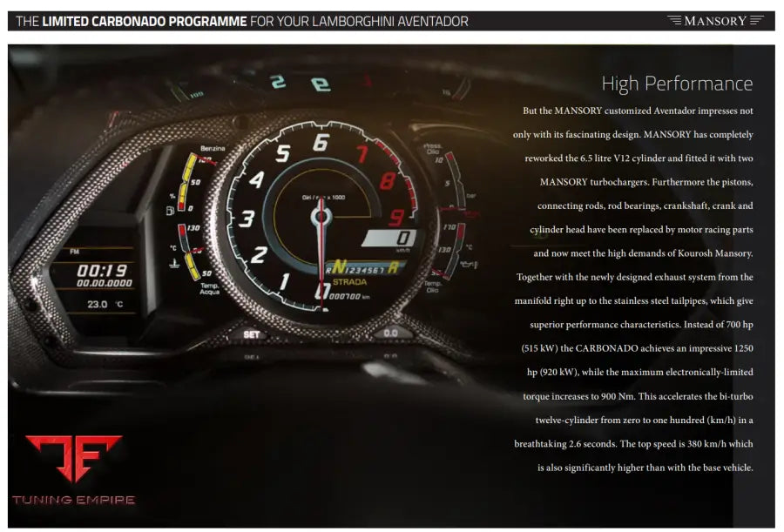Click the text line 'torque increases to 900 Nm'
The image size is (784, 532).
638,396
